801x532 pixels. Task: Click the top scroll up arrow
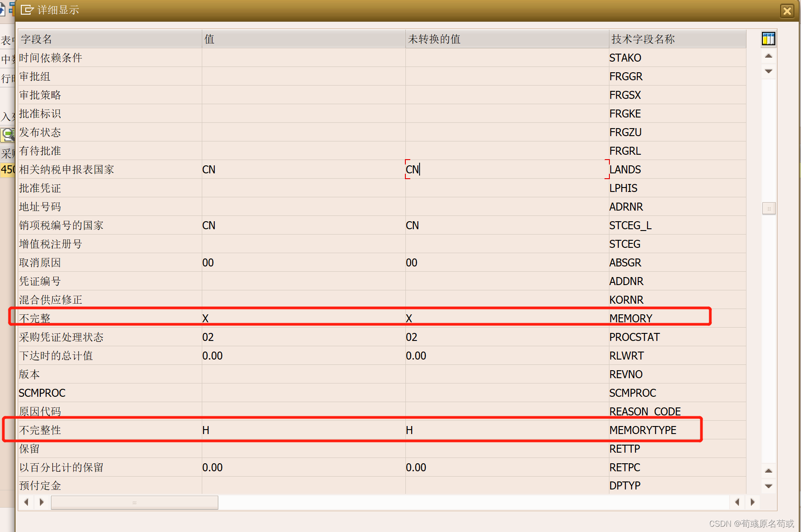[x=769, y=56]
